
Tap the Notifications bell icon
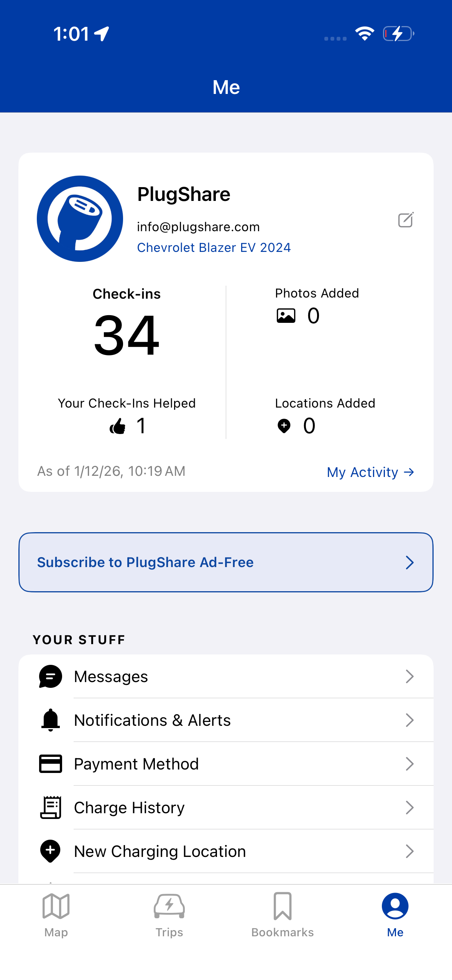click(50, 720)
